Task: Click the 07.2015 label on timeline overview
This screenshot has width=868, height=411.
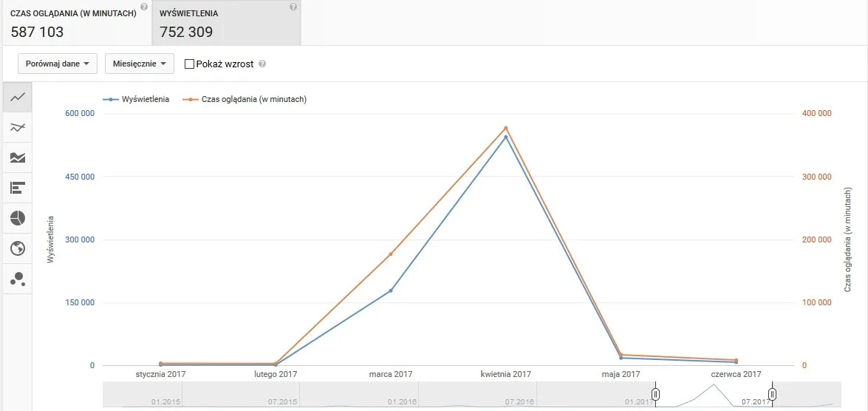Action: [x=284, y=401]
